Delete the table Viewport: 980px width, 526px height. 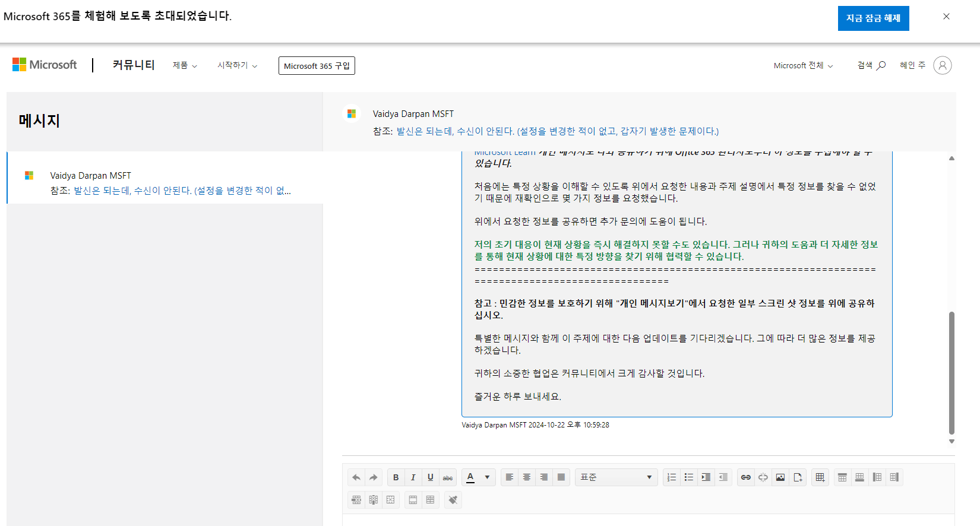point(391,500)
